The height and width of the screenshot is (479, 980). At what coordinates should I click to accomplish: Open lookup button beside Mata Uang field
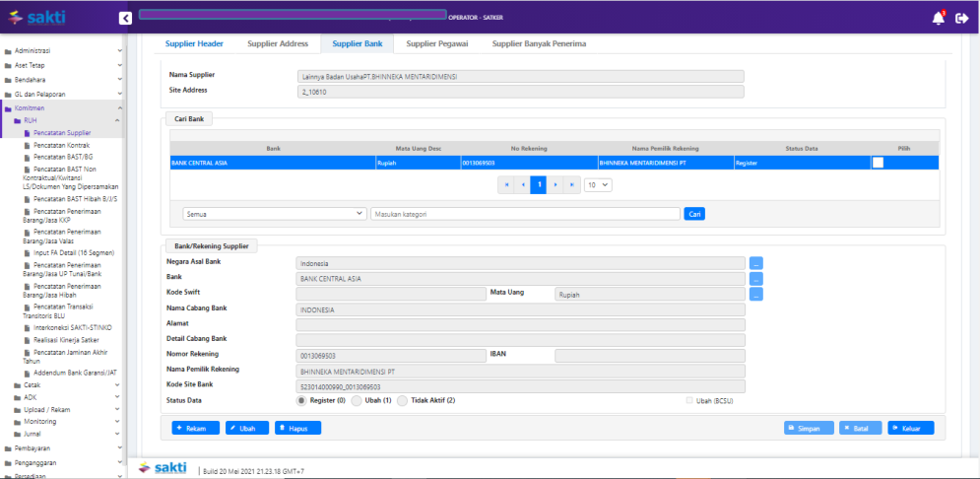[x=756, y=294]
